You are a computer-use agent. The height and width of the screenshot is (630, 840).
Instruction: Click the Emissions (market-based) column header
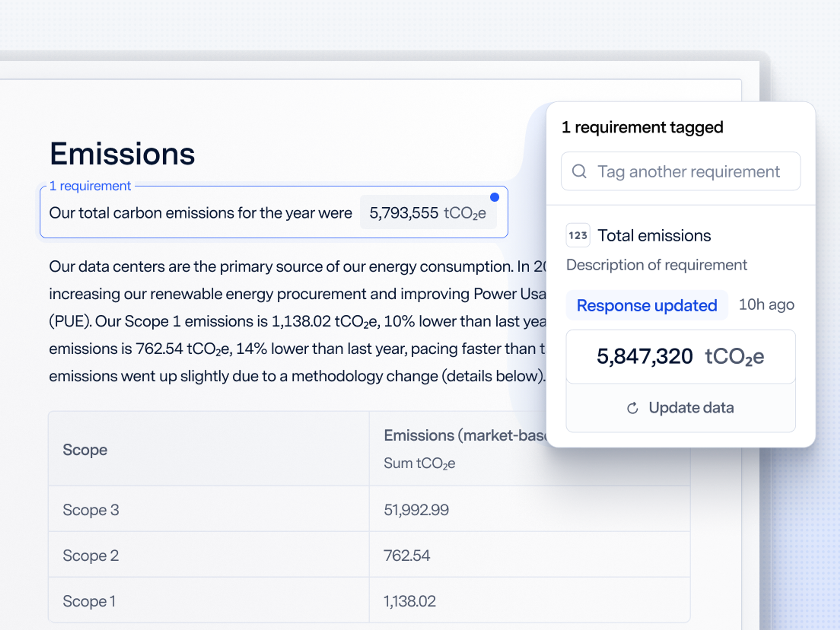click(465, 436)
